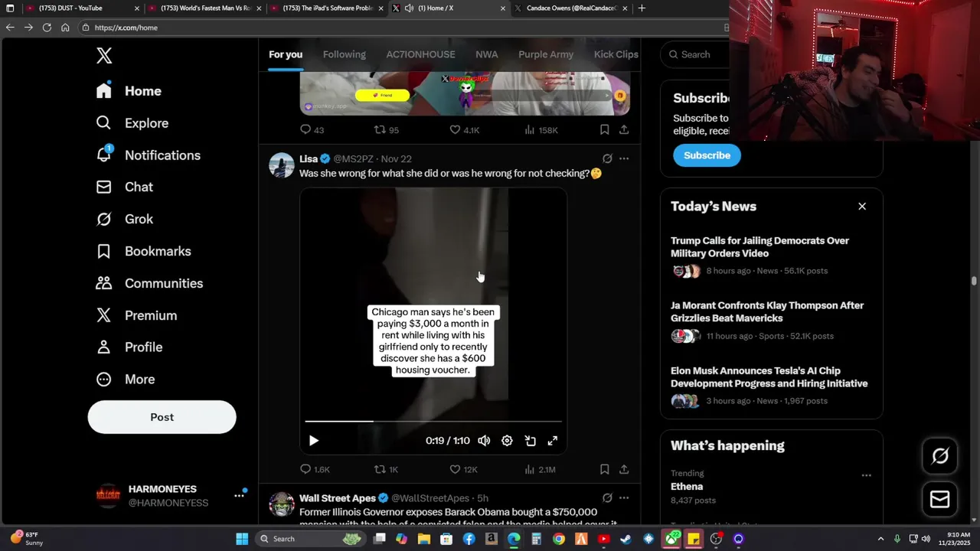Play the video in Lisa's post
980x551 pixels.
(x=313, y=441)
